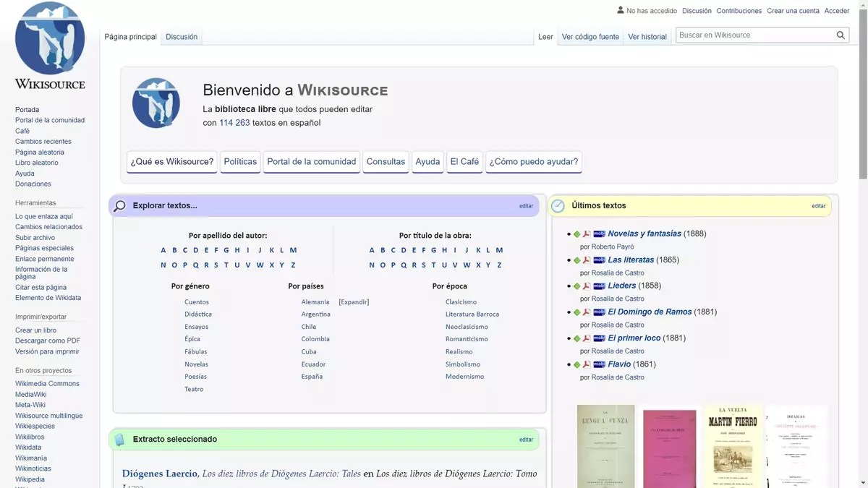Open the 'Diógenes Laercio' author link
This screenshot has width=868, height=488.
[159, 474]
